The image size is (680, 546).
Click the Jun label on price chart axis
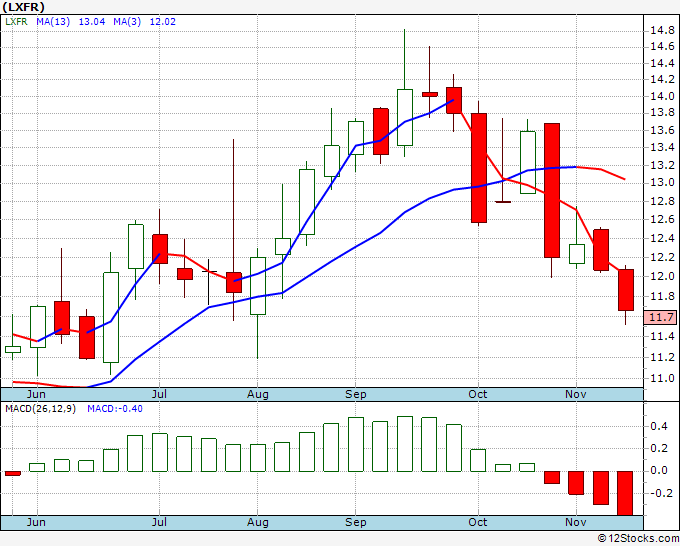36,394
